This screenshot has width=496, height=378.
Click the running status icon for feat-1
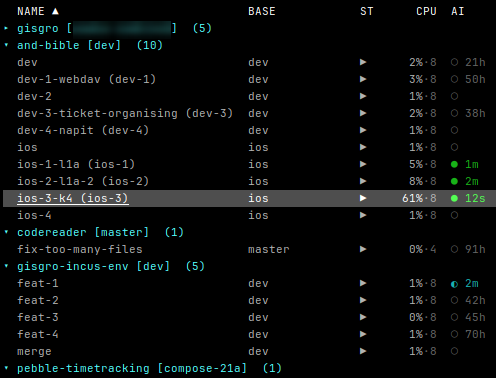click(363, 283)
